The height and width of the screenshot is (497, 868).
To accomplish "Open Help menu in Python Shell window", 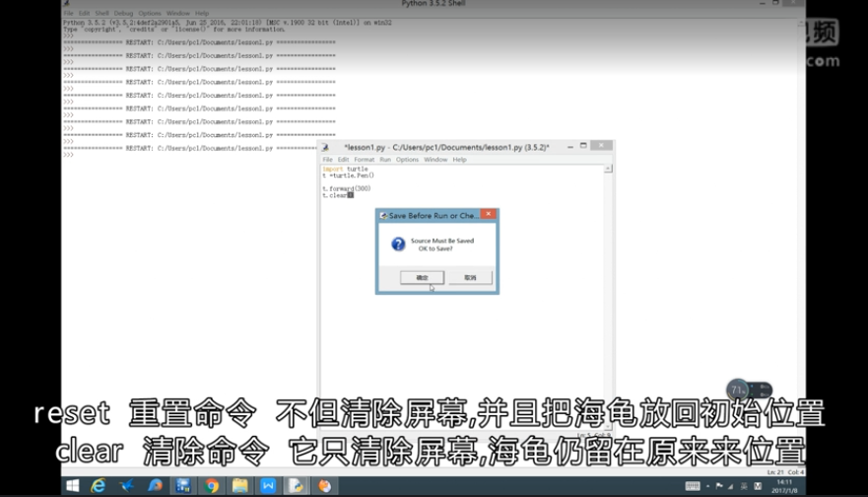I will [202, 13].
